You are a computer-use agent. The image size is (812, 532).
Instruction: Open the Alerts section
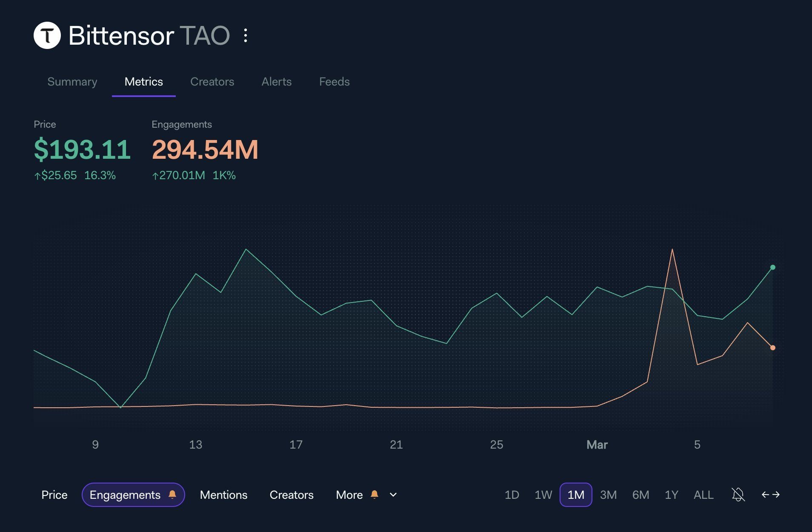click(x=276, y=81)
